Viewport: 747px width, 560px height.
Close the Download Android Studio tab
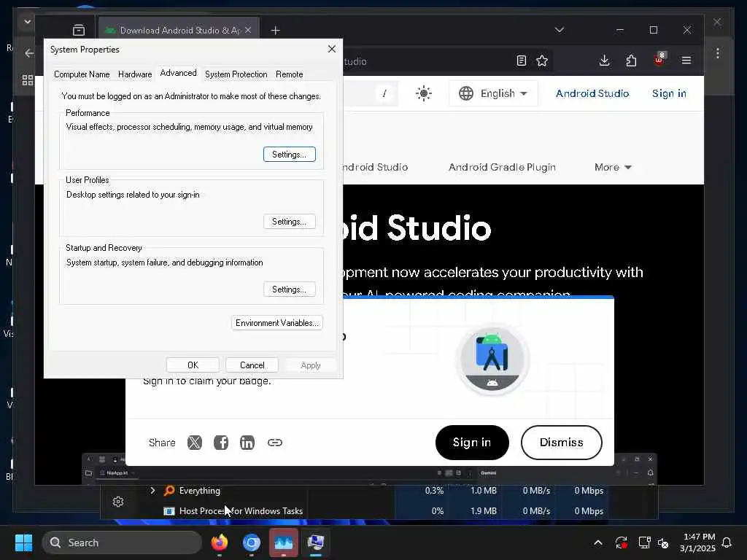(248, 30)
